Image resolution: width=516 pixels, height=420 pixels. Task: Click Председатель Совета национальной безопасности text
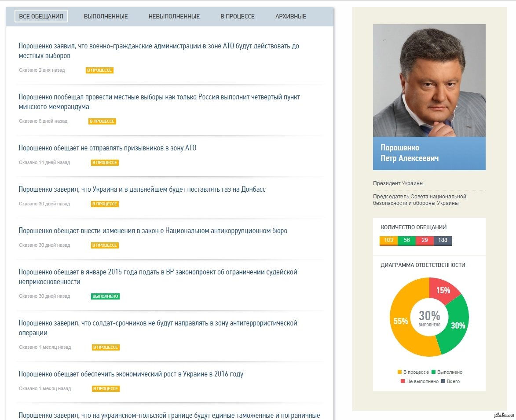click(420, 200)
